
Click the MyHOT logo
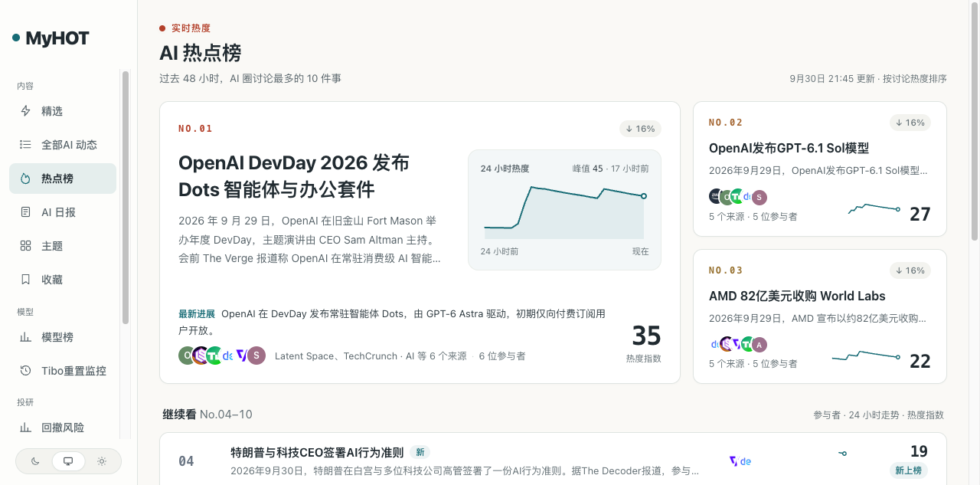click(51, 38)
